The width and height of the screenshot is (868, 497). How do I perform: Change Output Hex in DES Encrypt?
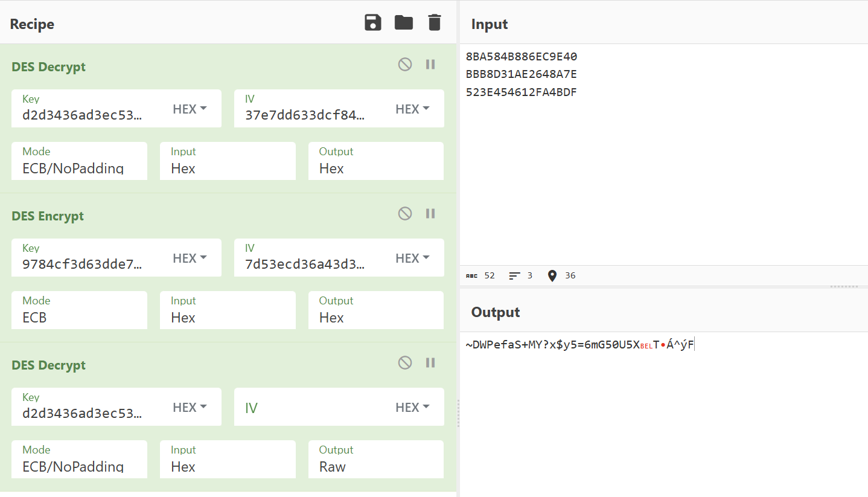point(376,310)
